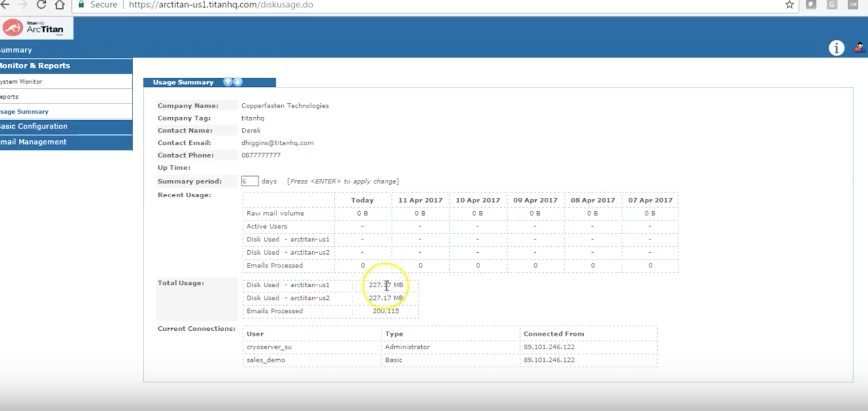Open the Reports page
Image resolution: width=868 pixels, height=411 pixels.
click(x=66, y=97)
